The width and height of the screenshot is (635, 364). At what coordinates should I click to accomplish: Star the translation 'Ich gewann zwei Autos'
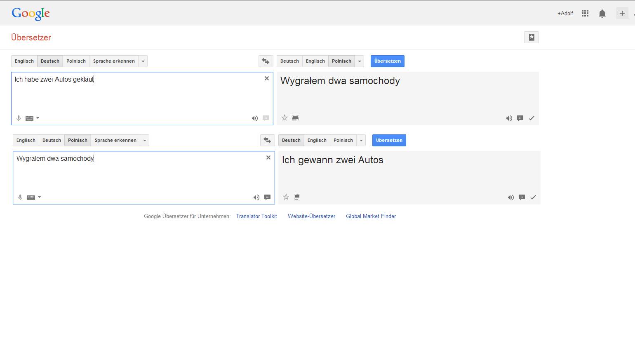(x=286, y=197)
